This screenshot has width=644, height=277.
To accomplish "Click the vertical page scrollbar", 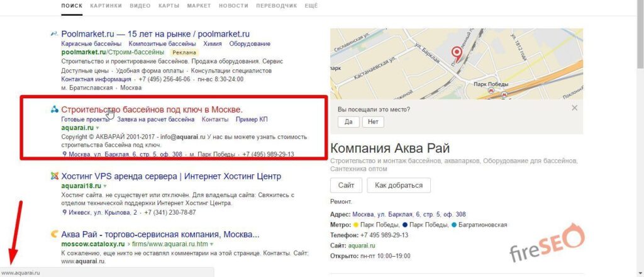I will (x=640, y=138).
